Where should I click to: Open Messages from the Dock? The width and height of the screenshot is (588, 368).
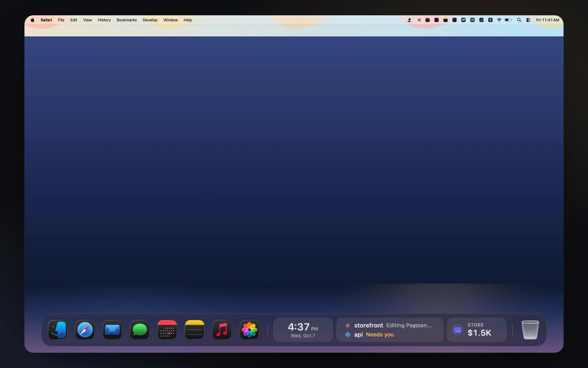coord(140,330)
